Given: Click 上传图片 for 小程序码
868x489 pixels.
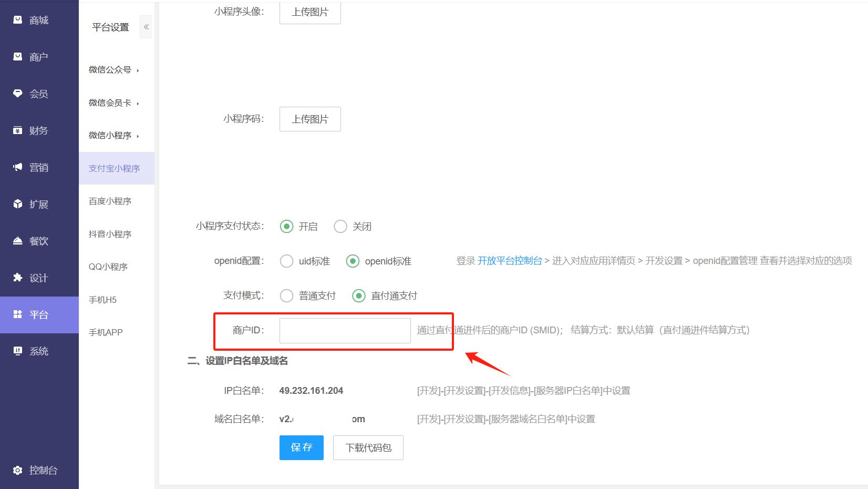Looking at the screenshot, I should coord(310,119).
